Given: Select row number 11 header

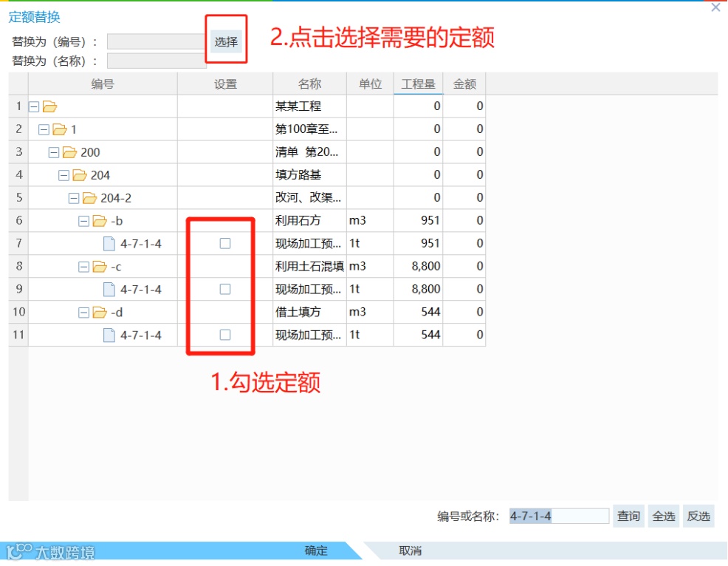Looking at the screenshot, I should 18,335.
